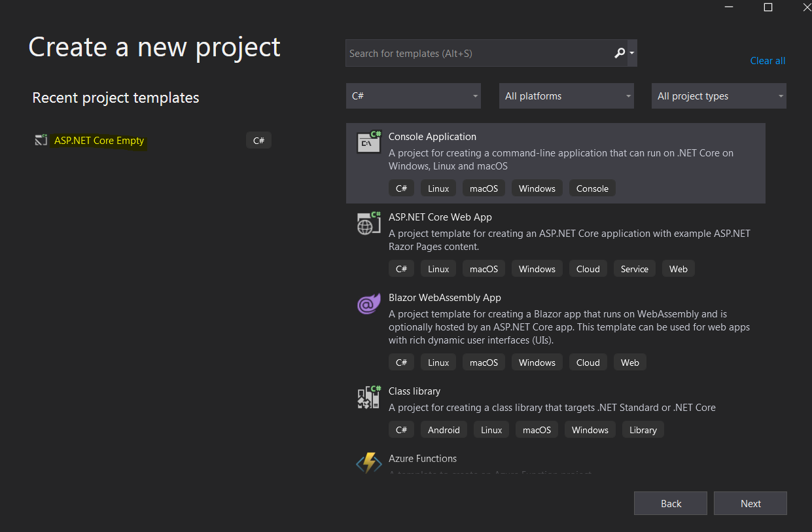Click the Service tag under ASP.NET Core Web App
Image resolution: width=812 pixels, height=532 pixels.
coord(635,269)
